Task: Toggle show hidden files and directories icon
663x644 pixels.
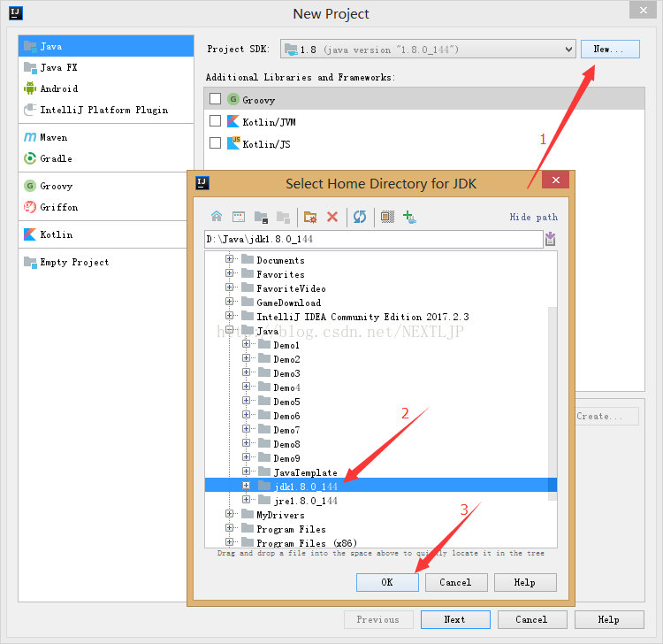Action: (387, 217)
